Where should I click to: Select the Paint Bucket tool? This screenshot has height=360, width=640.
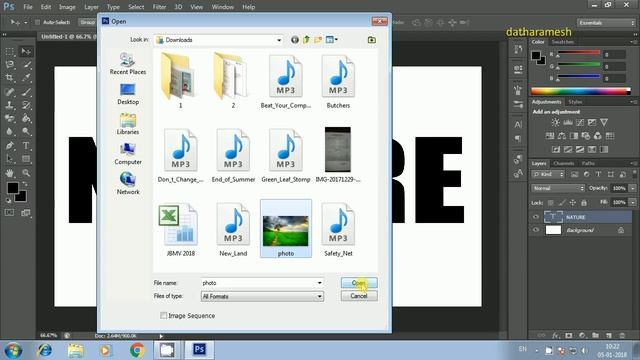click(x=26, y=118)
